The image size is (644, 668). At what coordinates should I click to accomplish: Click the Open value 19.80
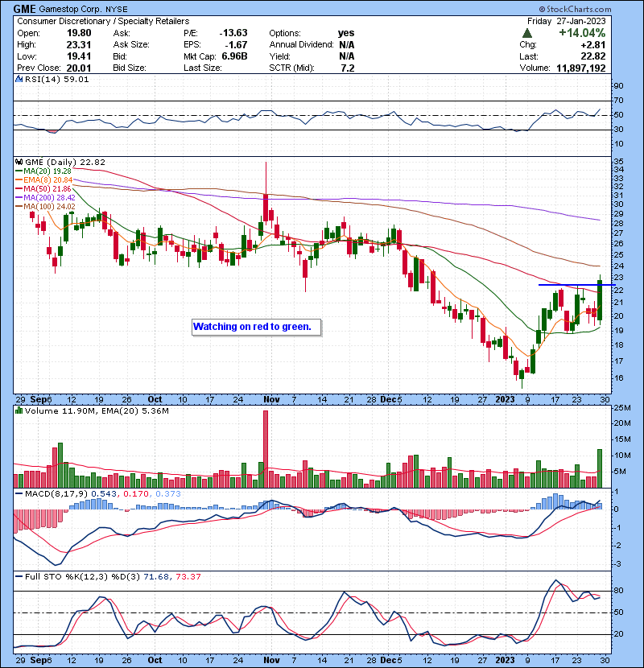[x=79, y=33]
